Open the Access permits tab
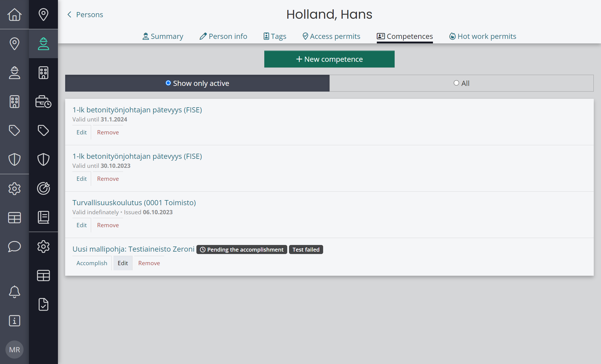The width and height of the screenshot is (601, 364). coord(332,36)
